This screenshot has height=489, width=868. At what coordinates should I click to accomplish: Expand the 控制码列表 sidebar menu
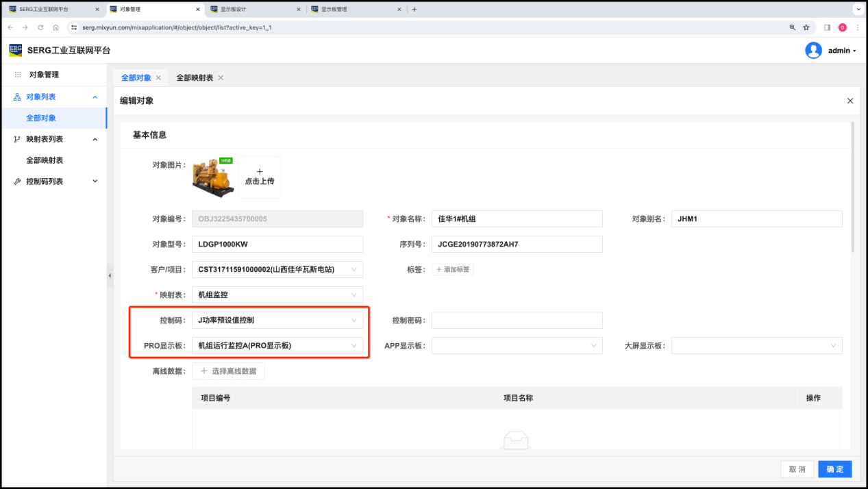pyautogui.click(x=95, y=181)
